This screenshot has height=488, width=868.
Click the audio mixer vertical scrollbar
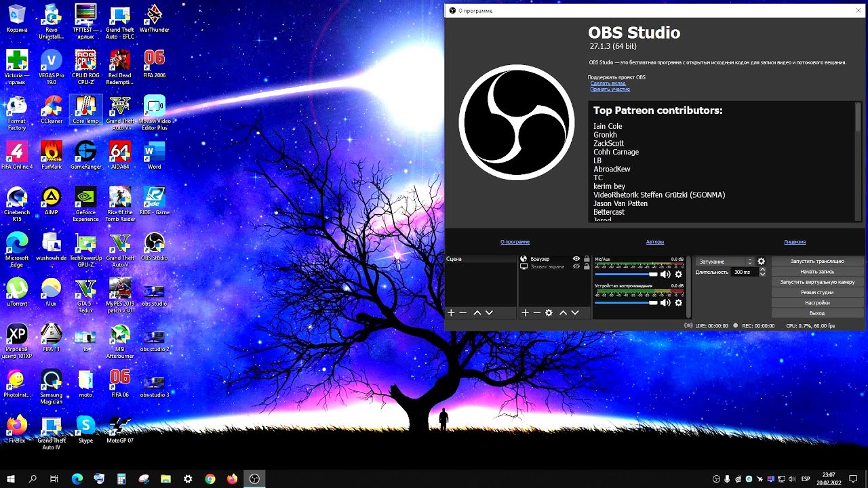(688, 287)
